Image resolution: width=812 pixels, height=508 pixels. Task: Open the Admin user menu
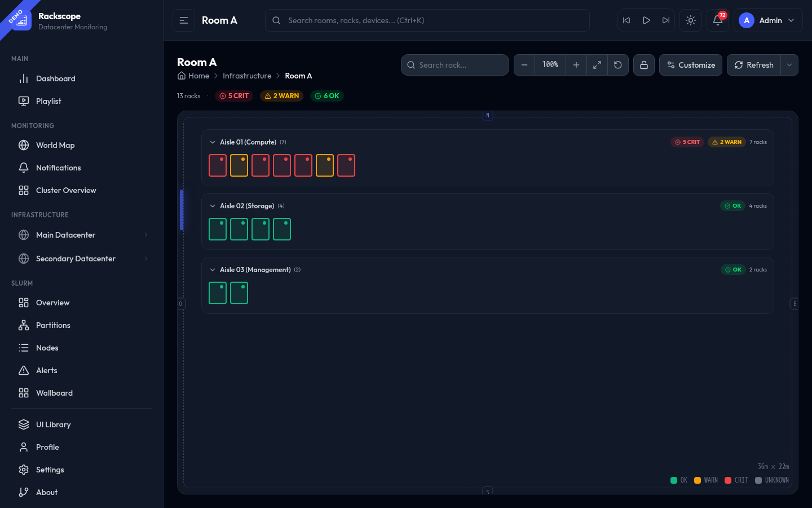click(x=767, y=20)
